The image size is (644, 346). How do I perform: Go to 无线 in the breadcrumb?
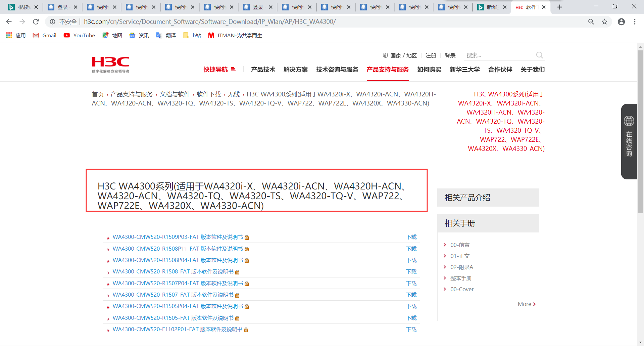pyautogui.click(x=234, y=94)
